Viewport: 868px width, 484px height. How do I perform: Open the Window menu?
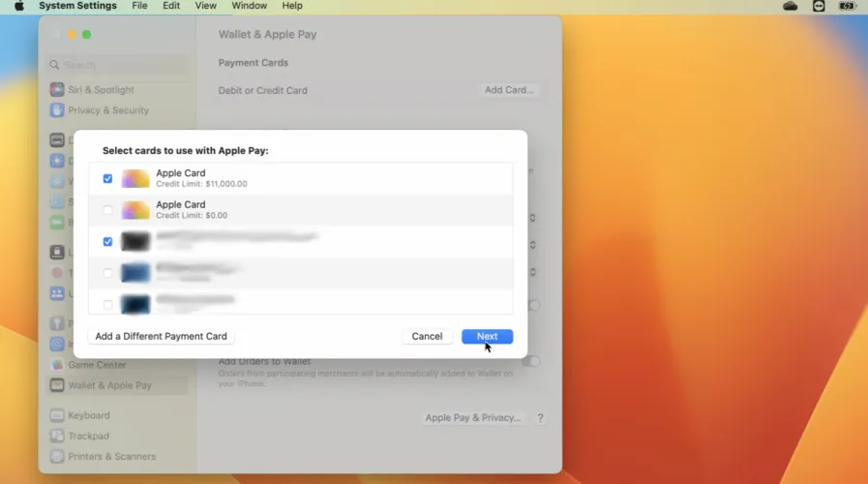click(x=249, y=6)
